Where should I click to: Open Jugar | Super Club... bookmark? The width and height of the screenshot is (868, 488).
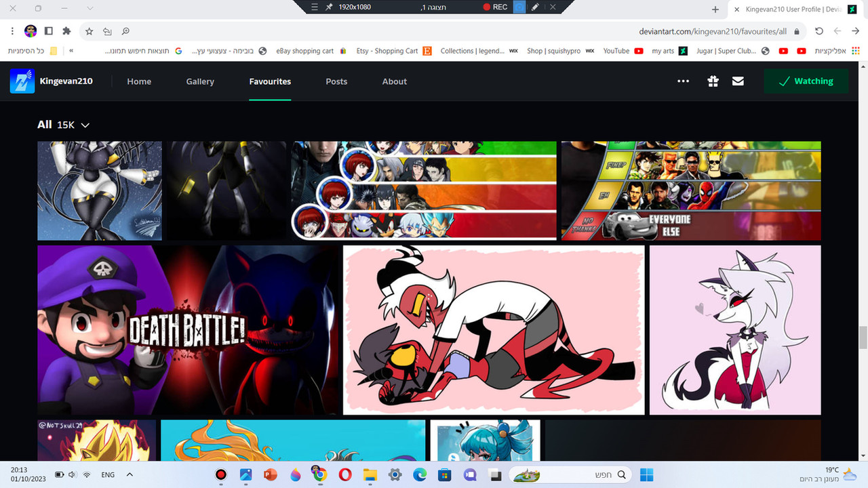click(x=733, y=51)
